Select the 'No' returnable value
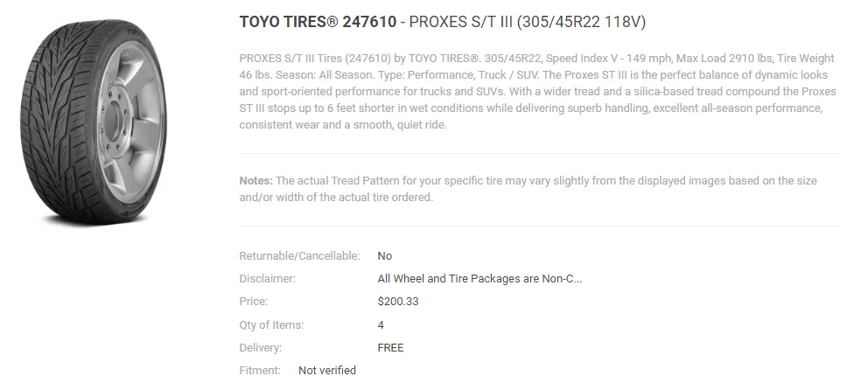 [385, 256]
